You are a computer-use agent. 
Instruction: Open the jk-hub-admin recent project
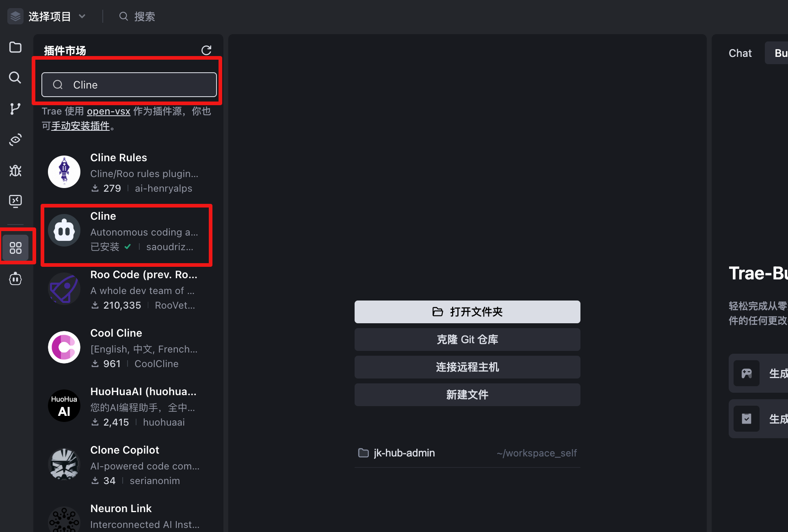(x=404, y=453)
